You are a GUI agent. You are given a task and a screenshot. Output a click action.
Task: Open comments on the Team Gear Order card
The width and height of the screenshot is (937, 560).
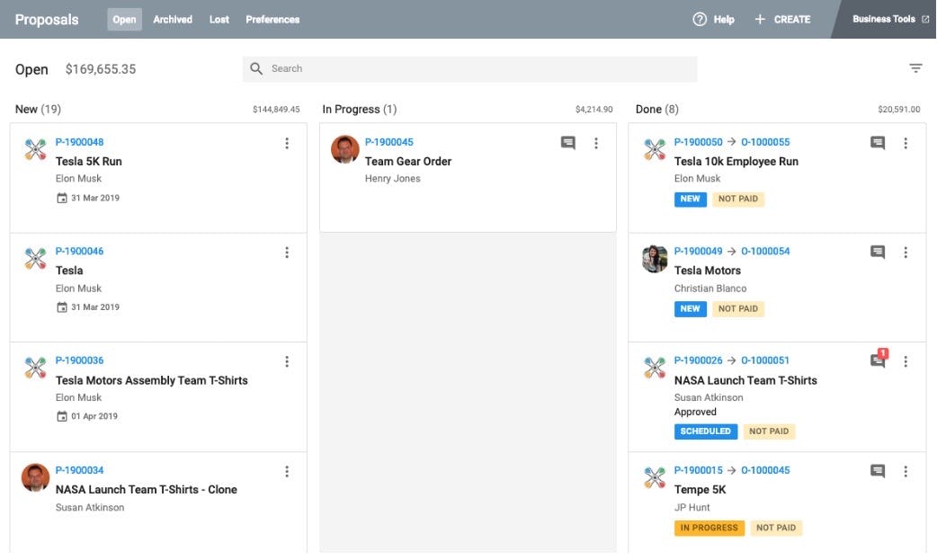567,143
